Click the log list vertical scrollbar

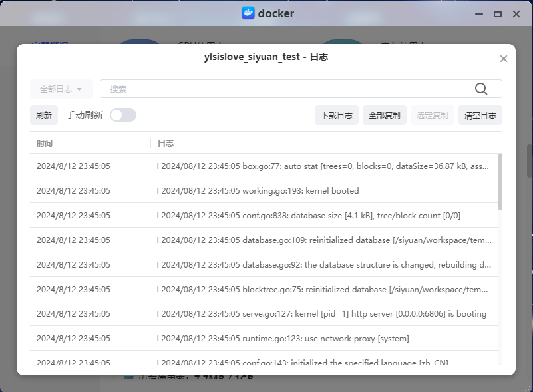(500, 181)
